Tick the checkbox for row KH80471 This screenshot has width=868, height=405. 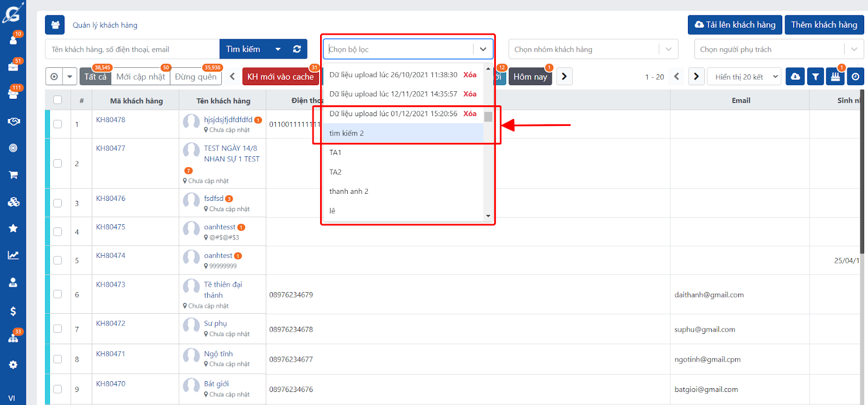[x=58, y=359]
